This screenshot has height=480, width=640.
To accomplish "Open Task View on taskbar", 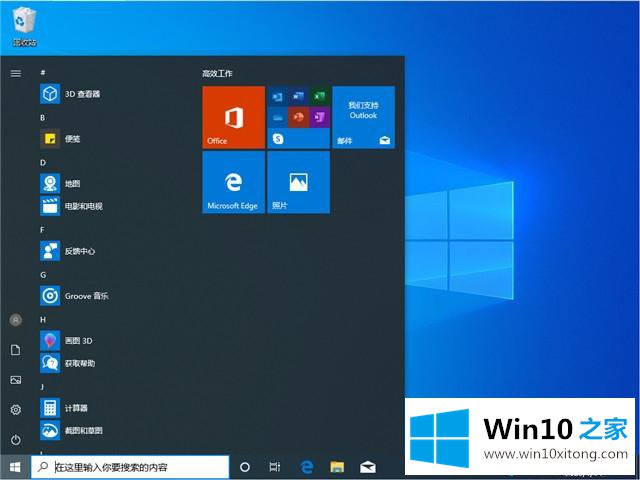I will (275, 467).
